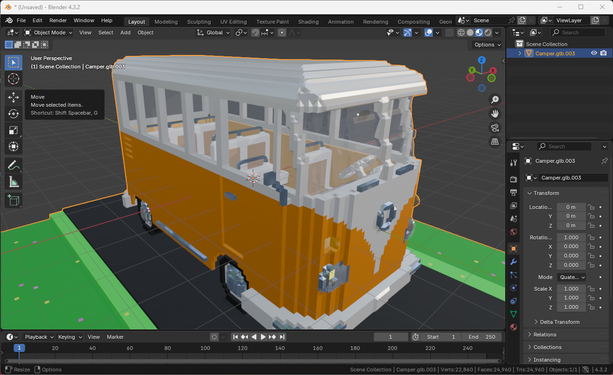Open the Physics properties tab

tap(514, 288)
